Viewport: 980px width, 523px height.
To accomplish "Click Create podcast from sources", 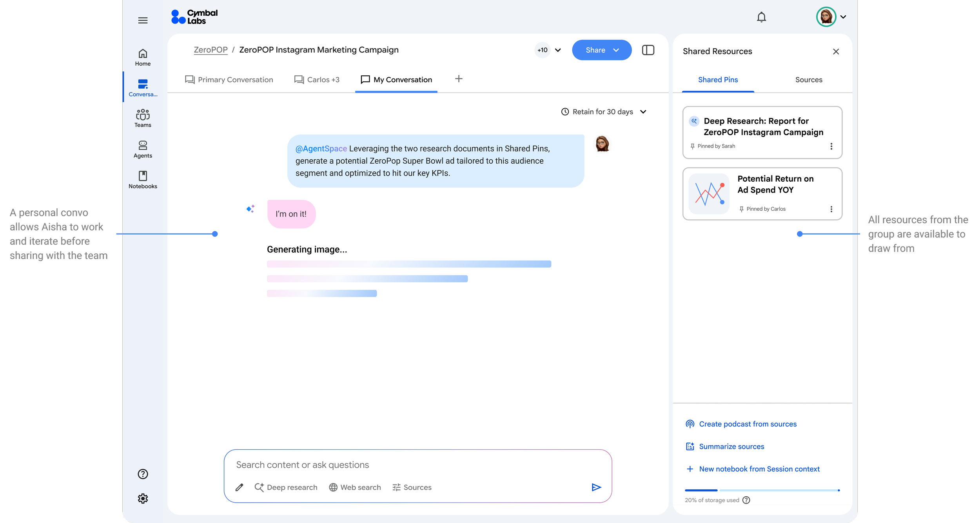I will coord(741,424).
